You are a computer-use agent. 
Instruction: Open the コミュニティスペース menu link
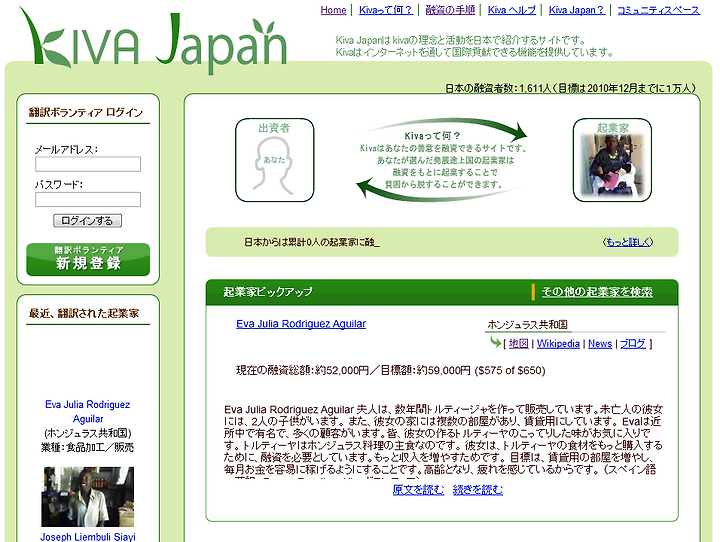[x=658, y=10]
